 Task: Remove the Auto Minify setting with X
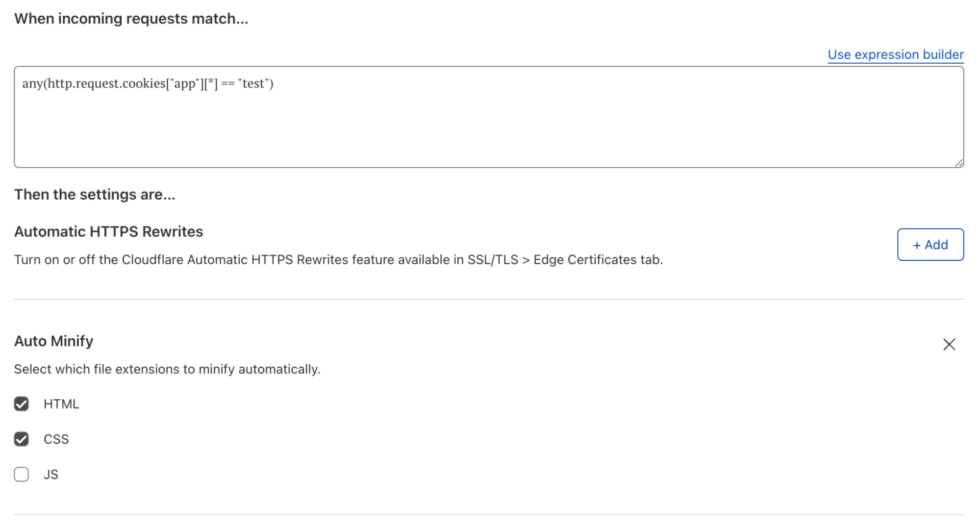(x=949, y=344)
